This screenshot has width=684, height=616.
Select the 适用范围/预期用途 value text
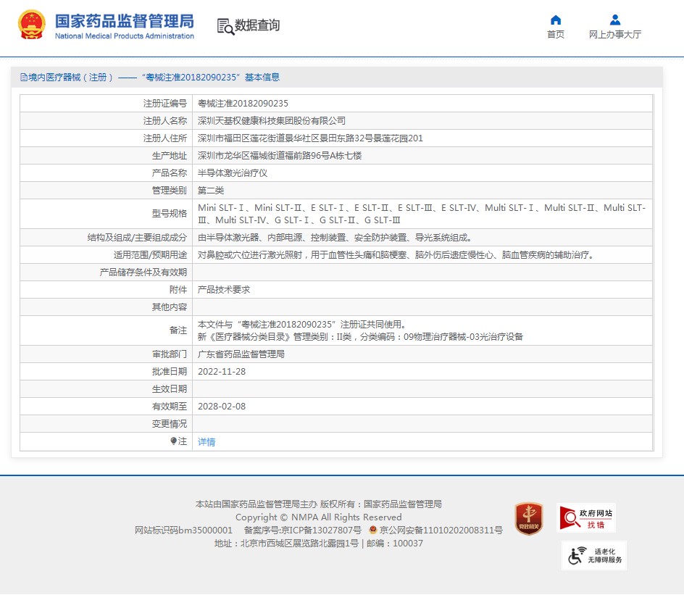click(x=396, y=255)
